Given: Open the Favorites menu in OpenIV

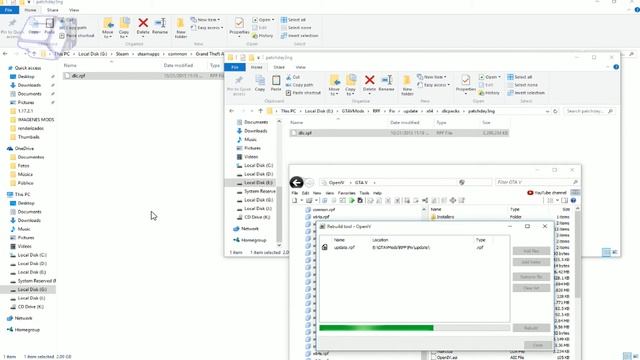Looking at the screenshot, I should point(347,193).
